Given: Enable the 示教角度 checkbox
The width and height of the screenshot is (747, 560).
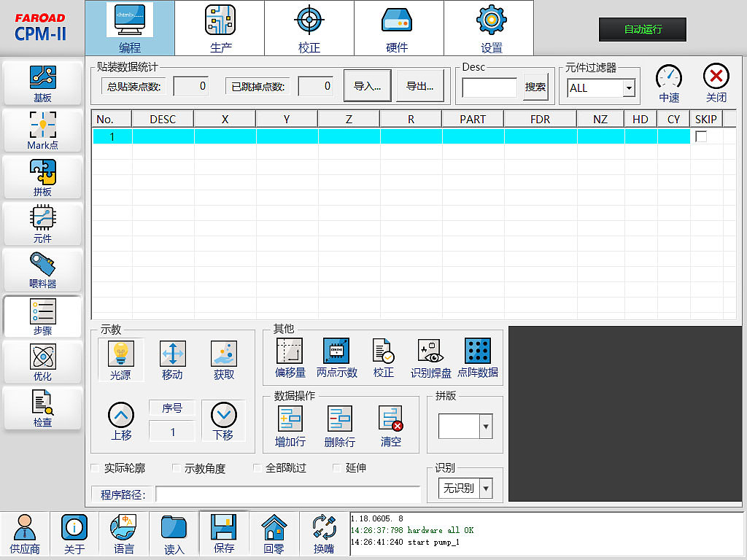Looking at the screenshot, I should click(177, 468).
